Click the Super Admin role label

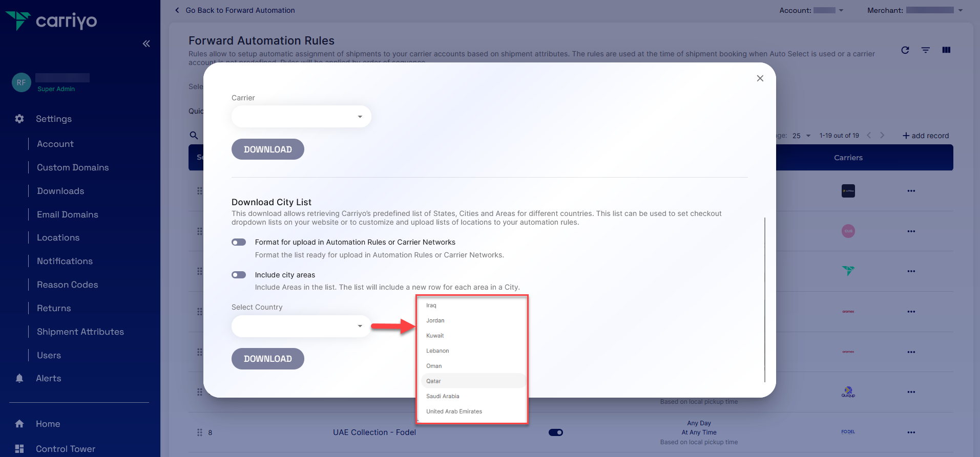coord(56,89)
